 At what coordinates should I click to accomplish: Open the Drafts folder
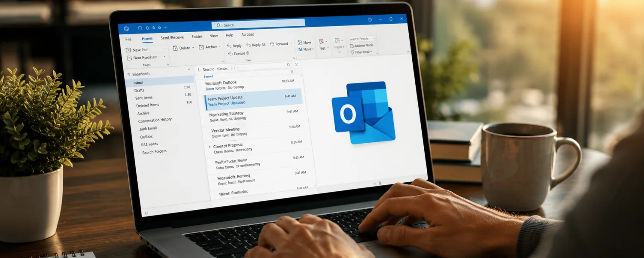pyautogui.click(x=139, y=90)
